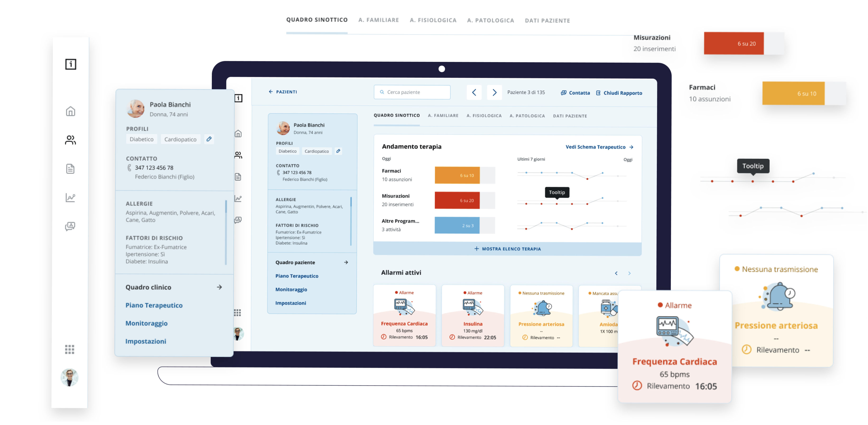This screenshot has height=425, width=868.
Task: Click doctor avatar in laptop sidebar
Action: 238,334
